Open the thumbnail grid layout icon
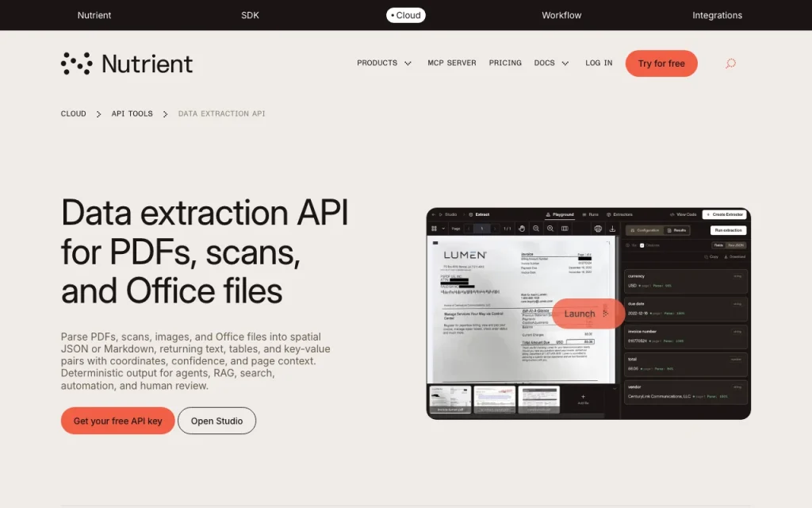Viewport: 812px width, 508px height. pyautogui.click(x=434, y=229)
